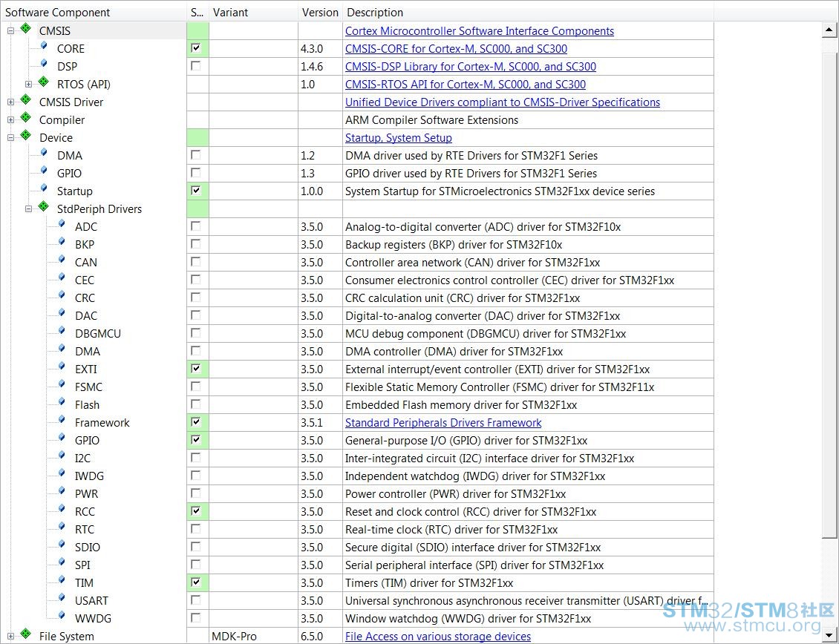Click the blue diamond icon beside ADC
This screenshot has height=644, width=839.
tap(62, 223)
